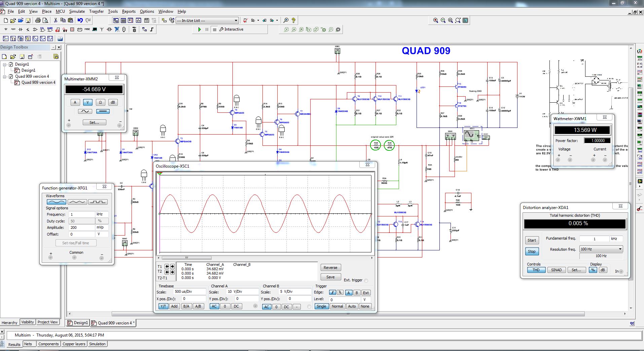Open the Place menu
The height and width of the screenshot is (351, 644).
[46, 11]
